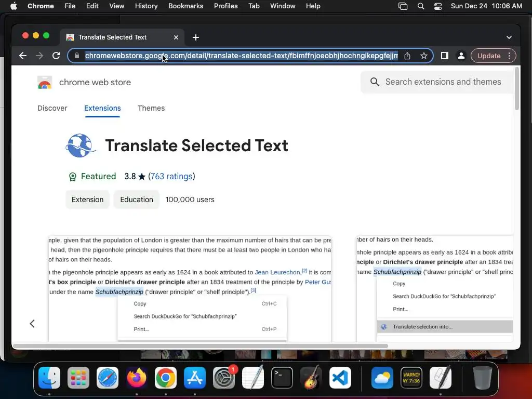532x399 pixels.
Task: Click the chrome web store logo
Action: [45, 83]
